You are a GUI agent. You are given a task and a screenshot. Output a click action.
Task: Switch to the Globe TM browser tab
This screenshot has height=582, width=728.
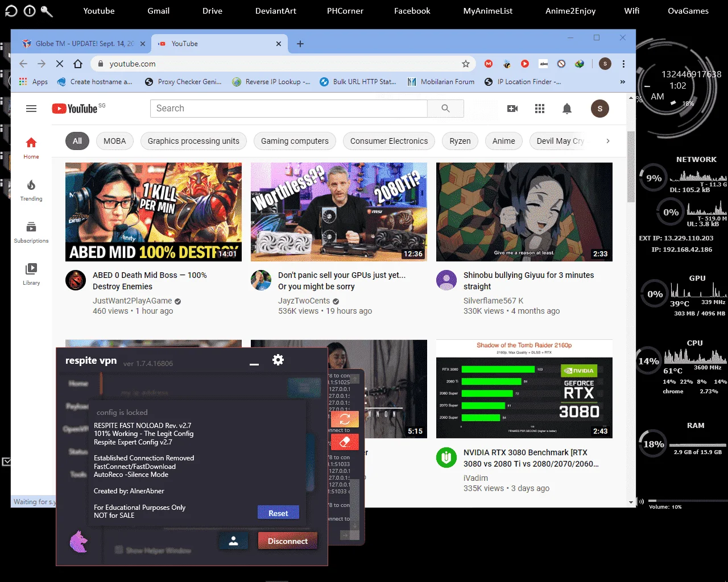click(x=84, y=44)
